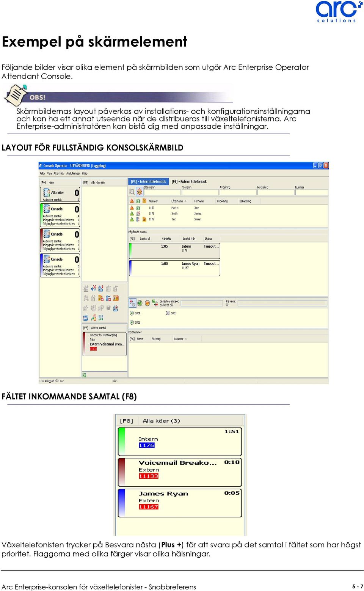Open the Arkiv menu
364x591 pixels.
coord(42,173)
